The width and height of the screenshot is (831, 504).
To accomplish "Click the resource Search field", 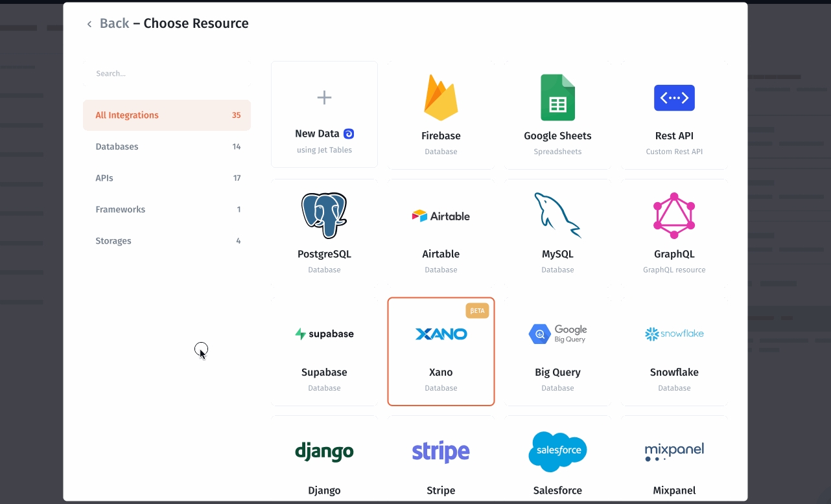I will (x=167, y=74).
